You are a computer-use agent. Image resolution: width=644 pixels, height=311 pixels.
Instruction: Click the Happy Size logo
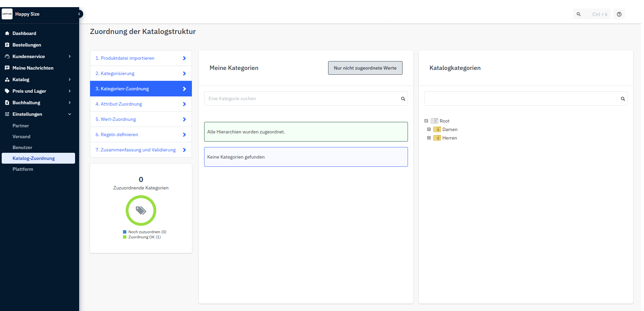7,14
